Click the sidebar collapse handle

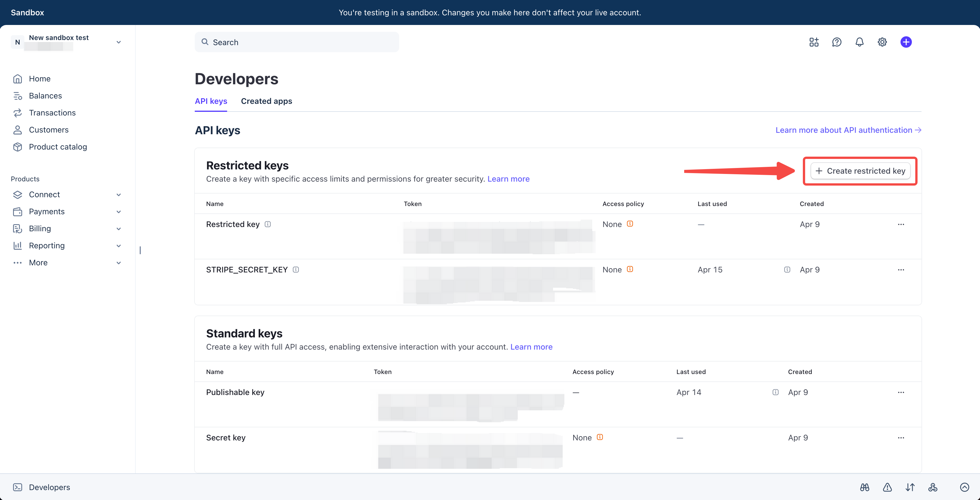[x=140, y=250]
